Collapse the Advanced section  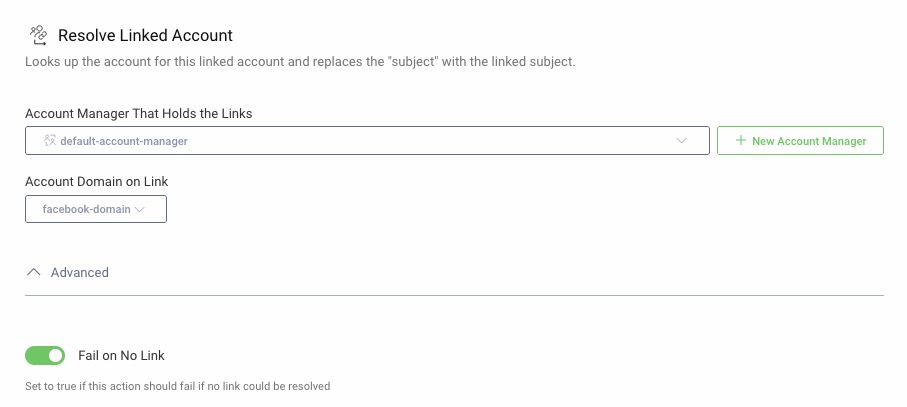point(79,272)
